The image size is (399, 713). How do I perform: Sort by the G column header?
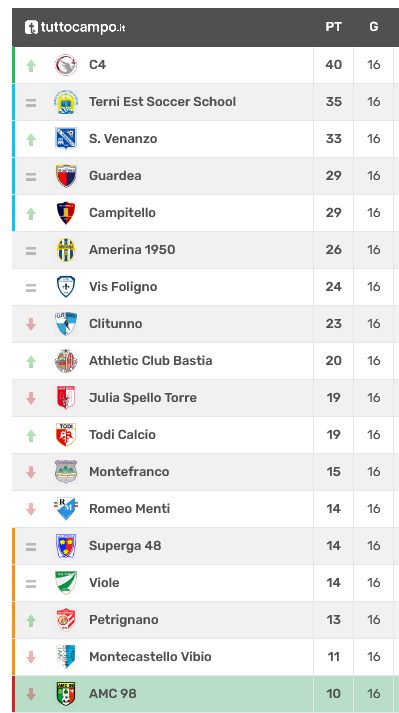[x=374, y=27]
